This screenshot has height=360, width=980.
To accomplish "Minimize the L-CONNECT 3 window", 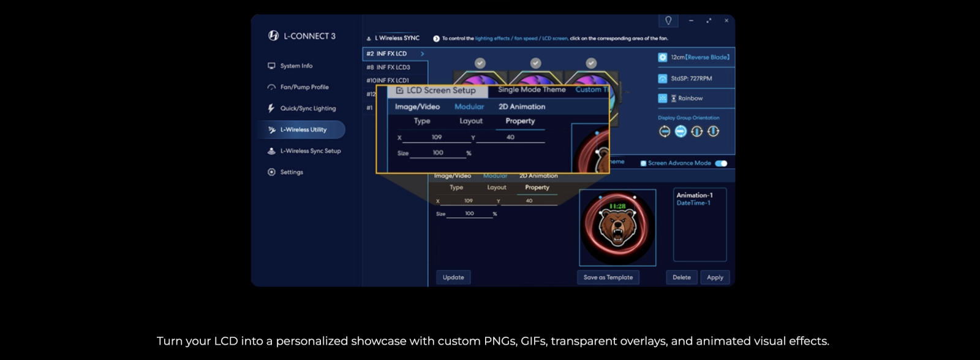I will pos(691,20).
